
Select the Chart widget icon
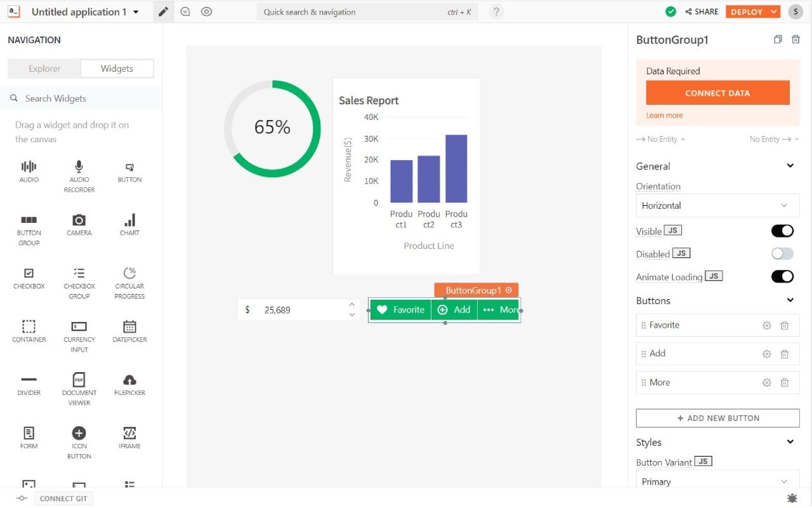click(x=129, y=222)
